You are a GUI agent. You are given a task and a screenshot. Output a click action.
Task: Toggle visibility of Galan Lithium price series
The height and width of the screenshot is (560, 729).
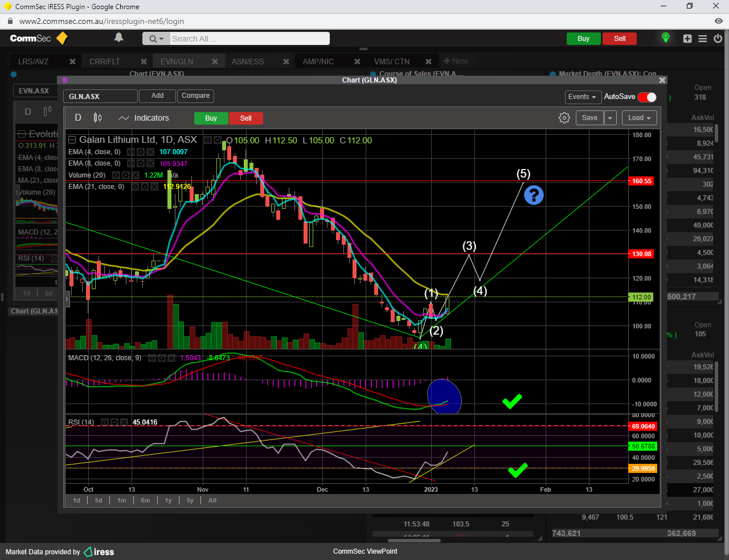pyautogui.click(x=208, y=140)
